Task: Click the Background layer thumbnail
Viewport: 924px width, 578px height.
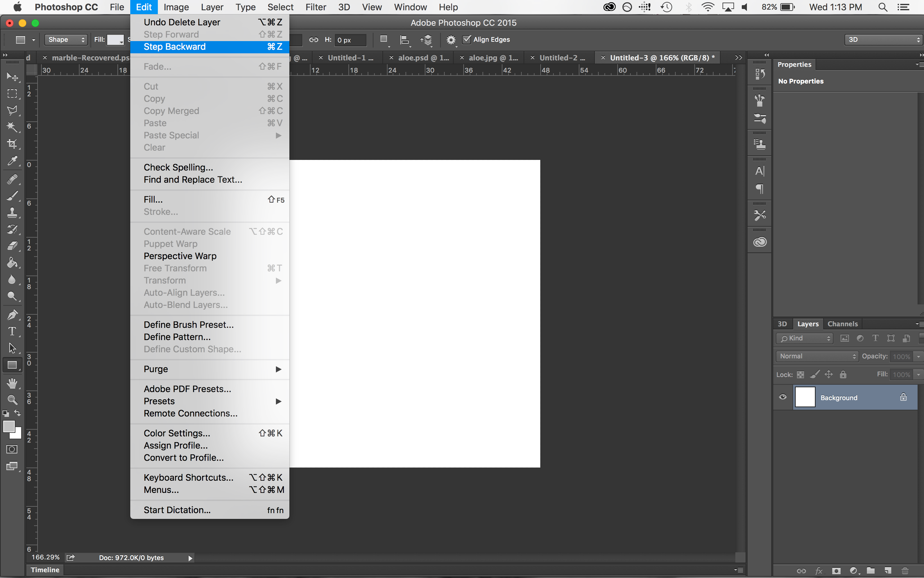Action: point(805,397)
